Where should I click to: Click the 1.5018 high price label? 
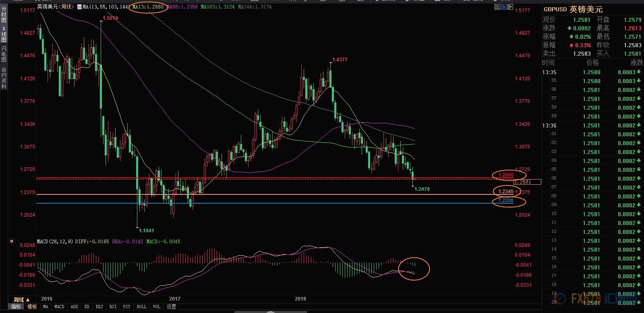point(110,18)
